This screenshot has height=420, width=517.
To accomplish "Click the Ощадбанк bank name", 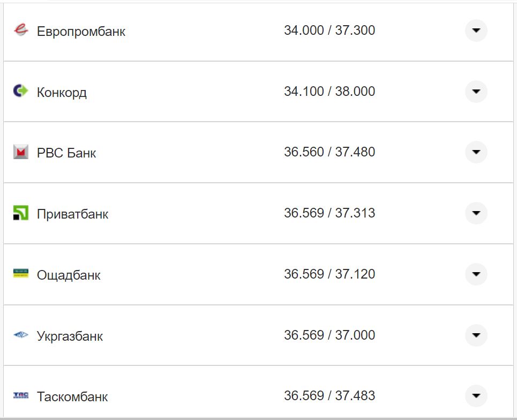I will coord(69,275).
